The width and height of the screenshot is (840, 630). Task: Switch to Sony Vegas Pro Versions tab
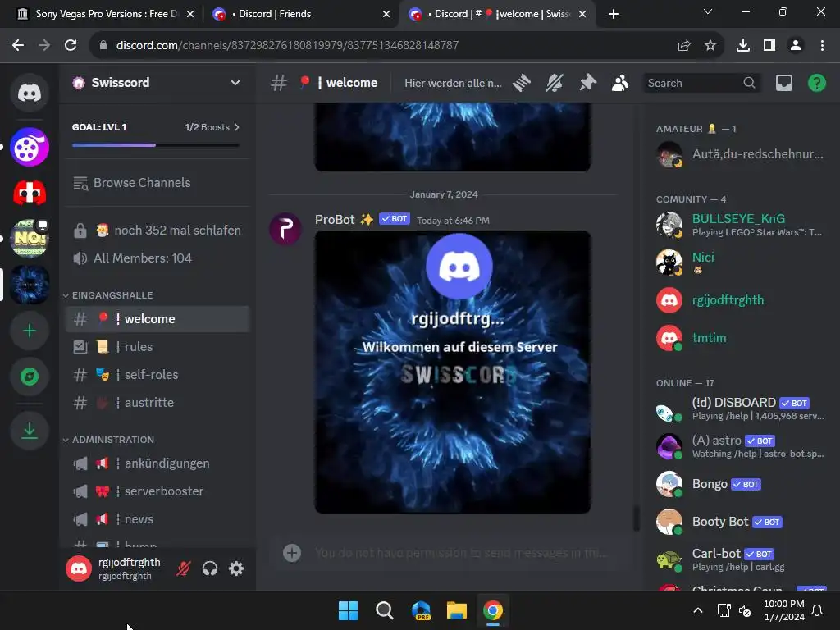coord(106,14)
